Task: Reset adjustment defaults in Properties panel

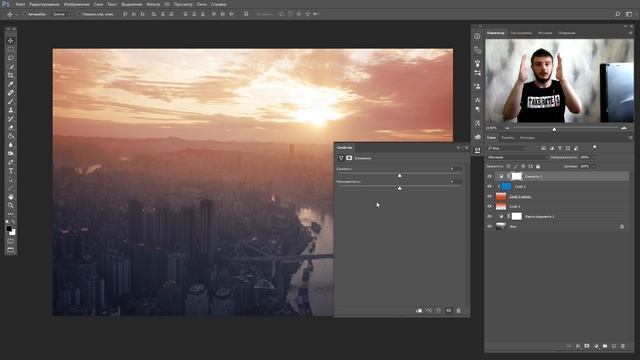Action: tap(438, 311)
